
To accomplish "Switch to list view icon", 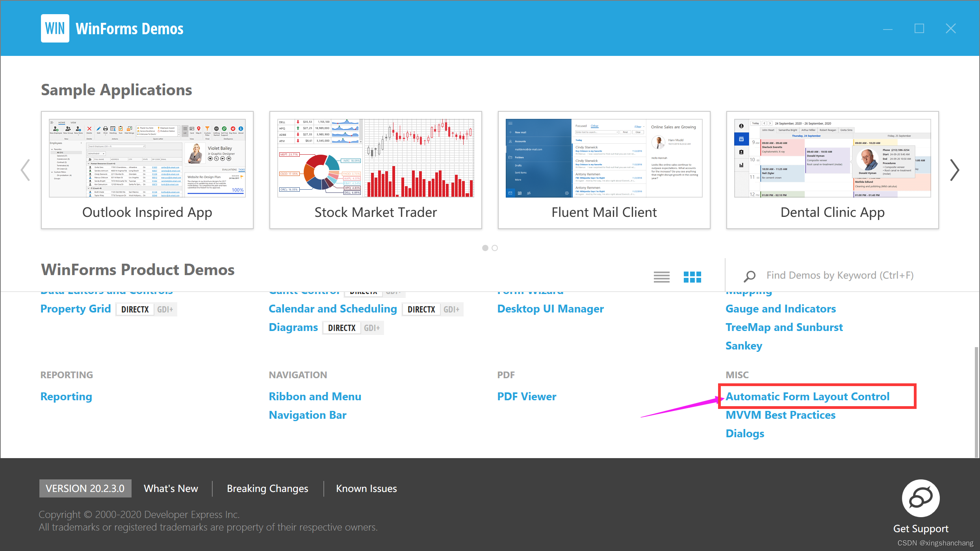I will point(661,277).
